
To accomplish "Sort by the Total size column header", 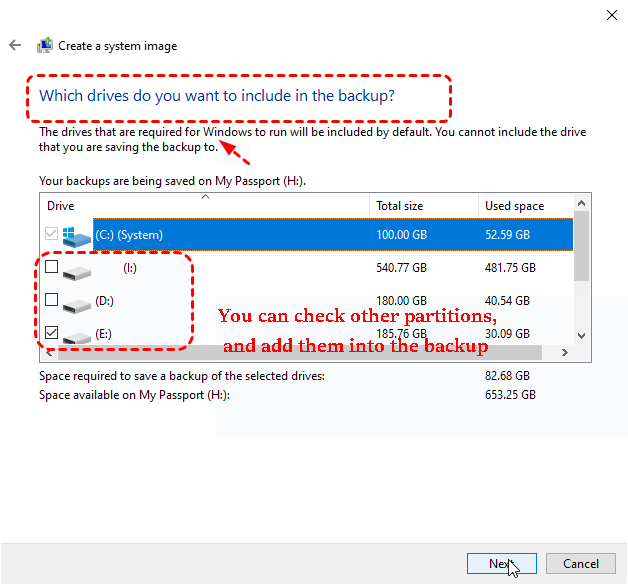I will pos(422,206).
